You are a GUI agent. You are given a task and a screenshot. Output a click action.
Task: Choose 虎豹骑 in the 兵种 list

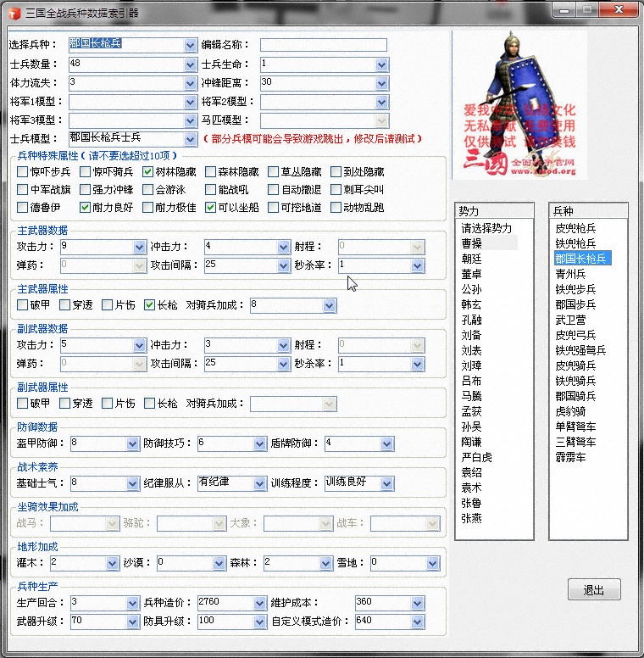pyautogui.click(x=575, y=411)
